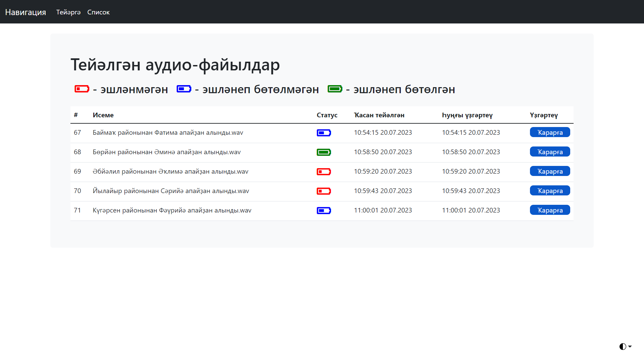Open the Тейәргә nav item
The image size is (644, 362).
(x=68, y=12)
